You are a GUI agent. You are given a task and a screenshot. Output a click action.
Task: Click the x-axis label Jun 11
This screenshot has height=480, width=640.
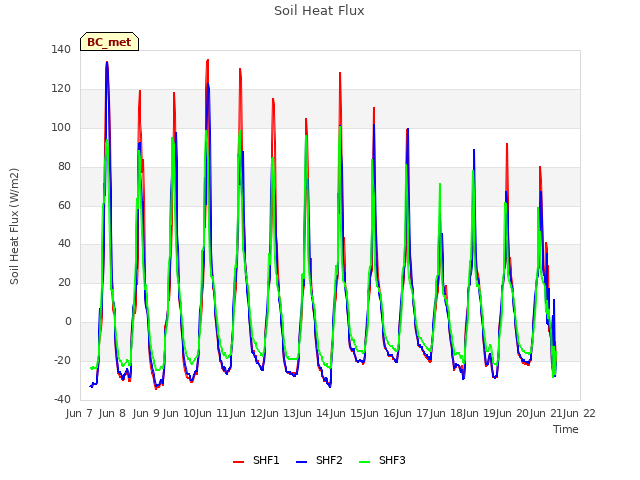212,413
